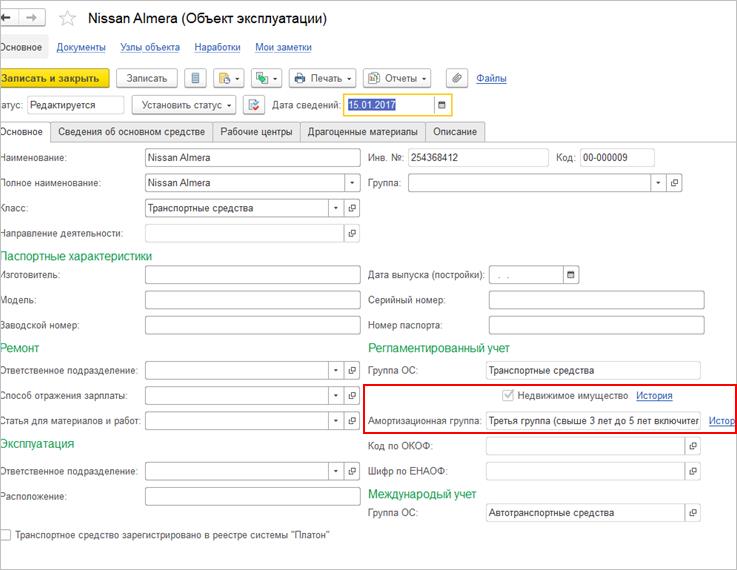Click the create-based-on document icon

pos(228,78)
